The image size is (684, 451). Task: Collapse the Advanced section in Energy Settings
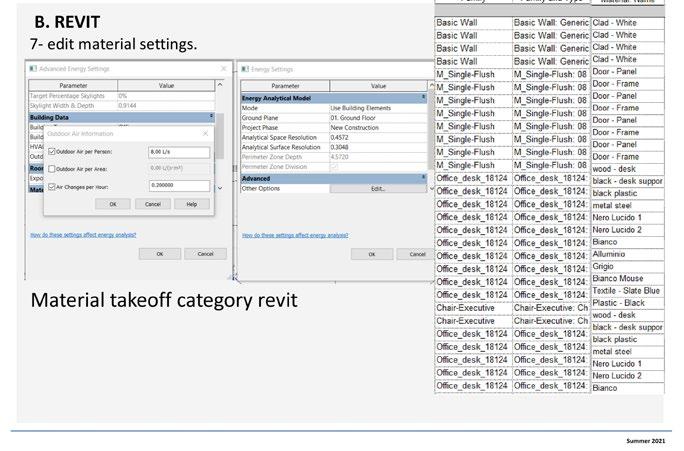(x=423, y=178)
